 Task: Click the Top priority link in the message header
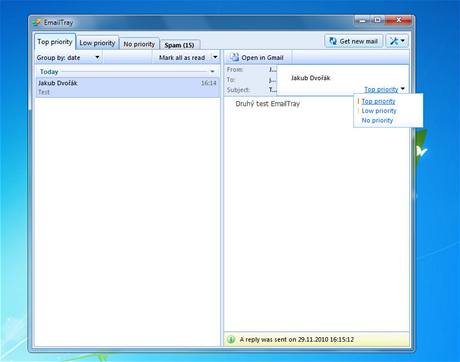click(381, 89)
